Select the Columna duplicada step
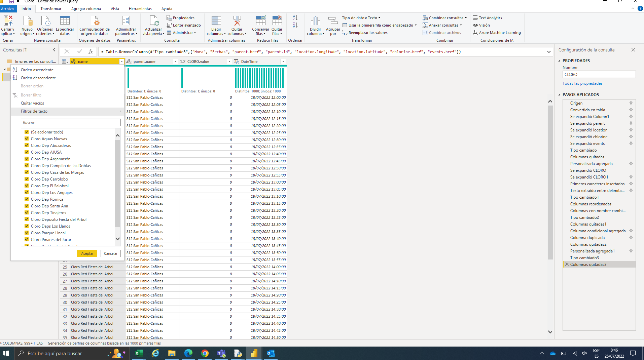This screenshot has width=644, height=360. pyautogui.click(x=587, y=238)
